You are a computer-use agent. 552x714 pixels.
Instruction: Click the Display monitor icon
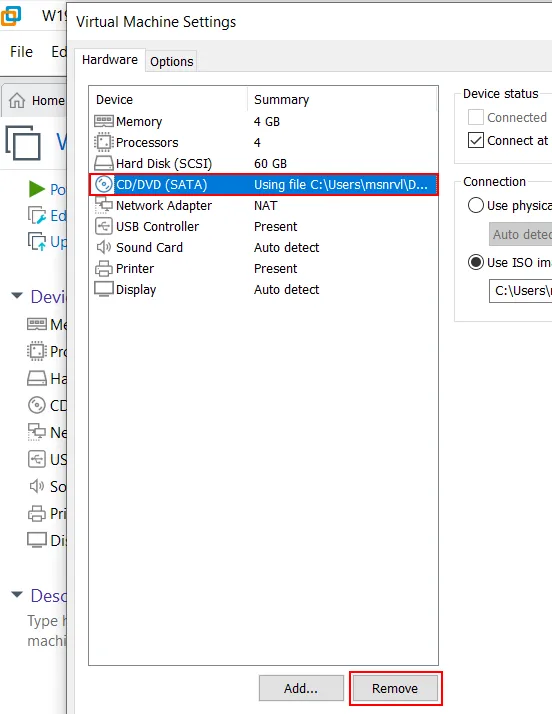(x=104, y=289)
